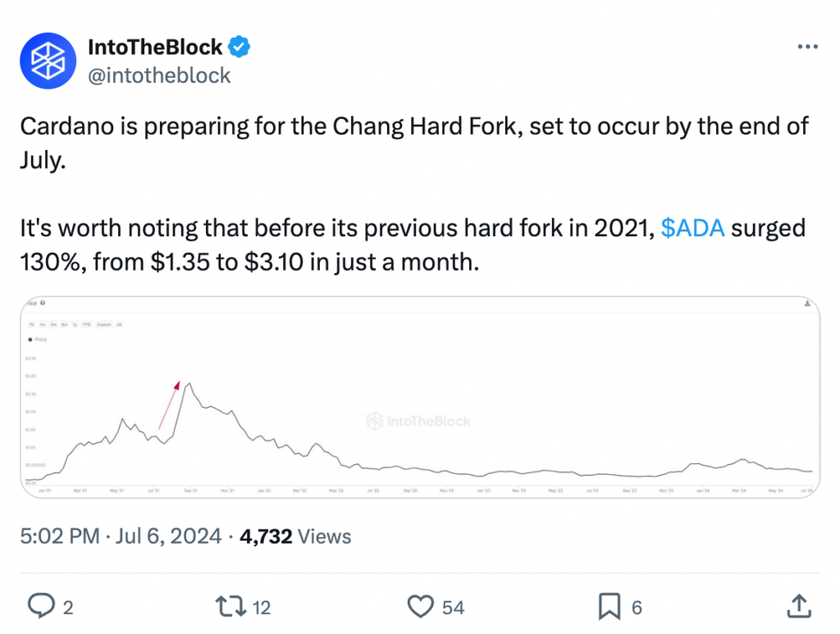Image resolution: width=840 pixels, height=634 pixels.
Task: Click the price info help icon
Action: click(x=43, y=303)
